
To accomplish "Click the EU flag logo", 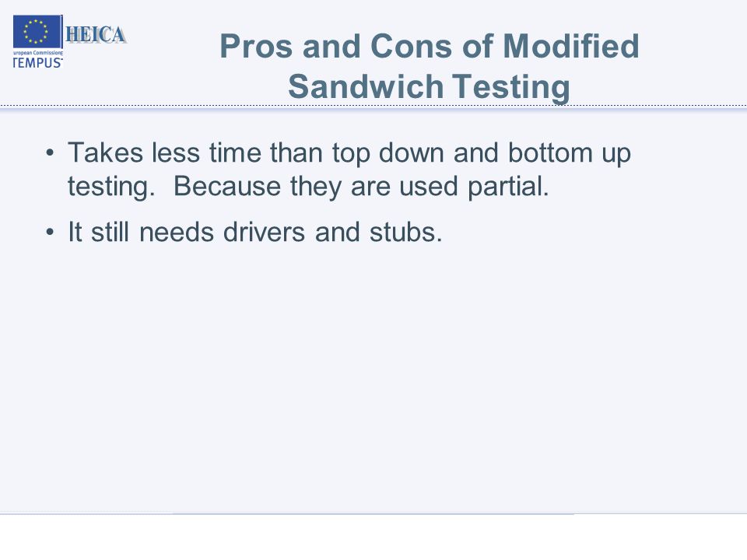I will click(x=37, y=32).
